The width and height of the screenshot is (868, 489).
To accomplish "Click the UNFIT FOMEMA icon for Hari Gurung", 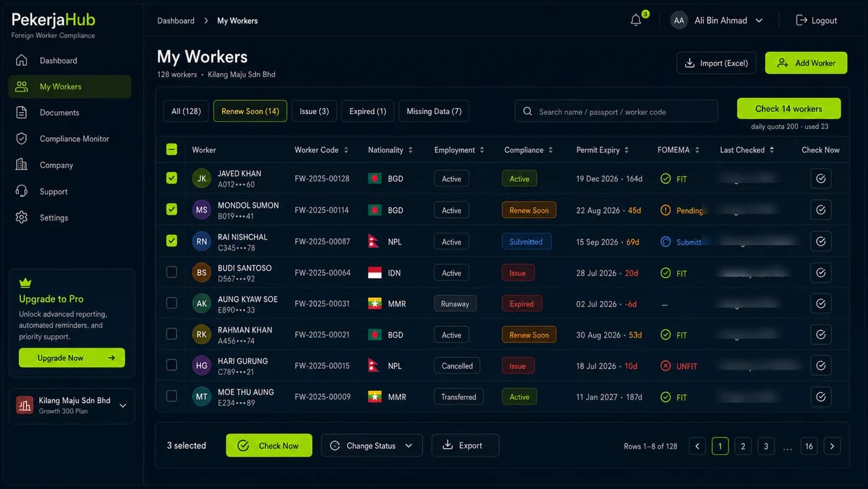I will (x=665, y=366).
